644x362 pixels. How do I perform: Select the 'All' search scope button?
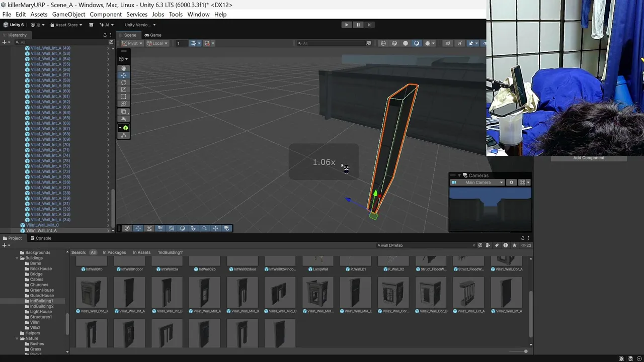point(93,252)
